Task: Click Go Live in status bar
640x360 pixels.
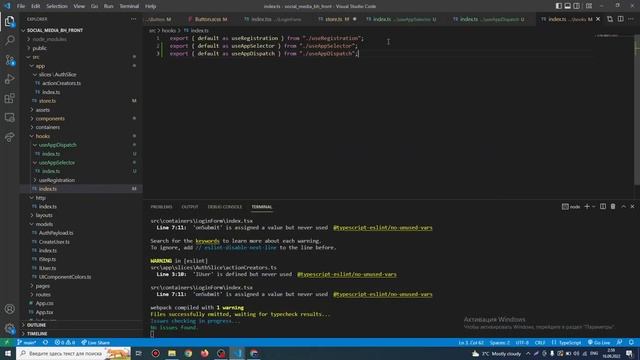Action: [599, 342]
